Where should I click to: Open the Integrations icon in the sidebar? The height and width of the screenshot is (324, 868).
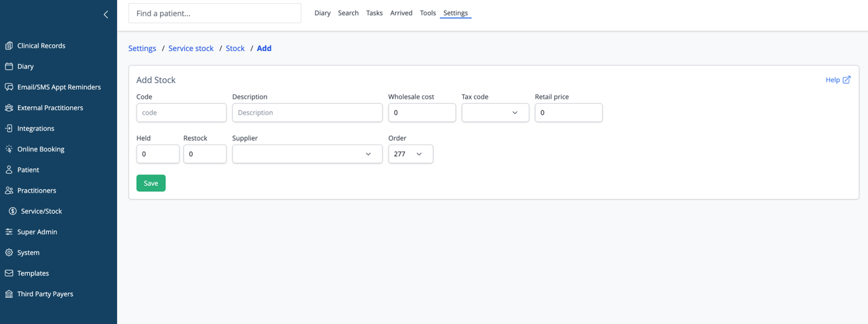click(x=9, y=128)
